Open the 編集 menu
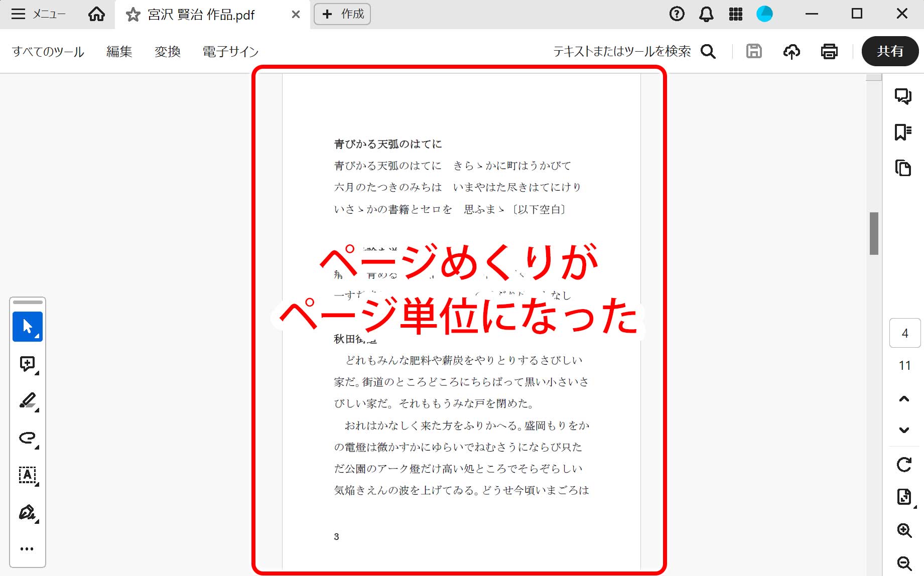Viewport: 924px width, 576px height. (119, 51)
